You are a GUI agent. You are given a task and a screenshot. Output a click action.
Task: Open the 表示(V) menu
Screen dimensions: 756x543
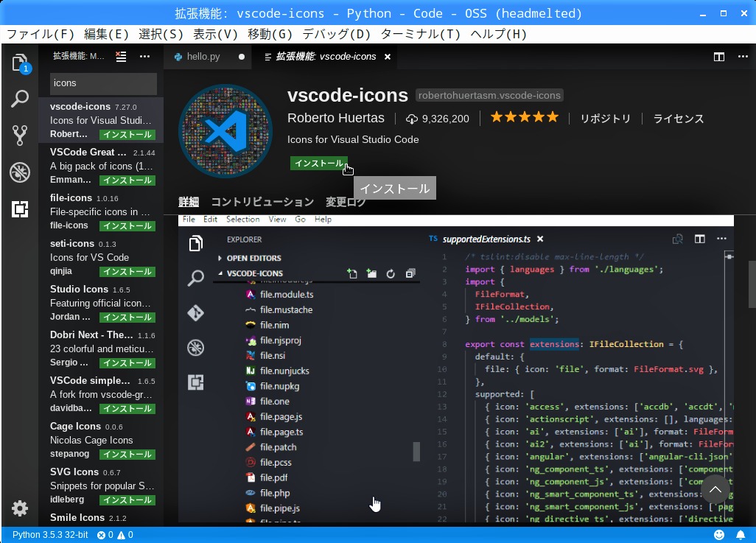[x=215, y=34]
